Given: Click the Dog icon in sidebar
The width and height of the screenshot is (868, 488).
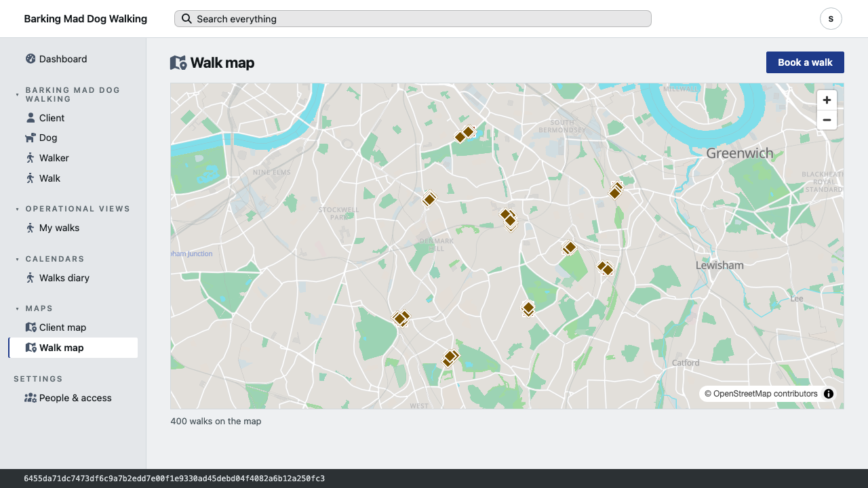Looking at the screenshot, I should (31, 138).
